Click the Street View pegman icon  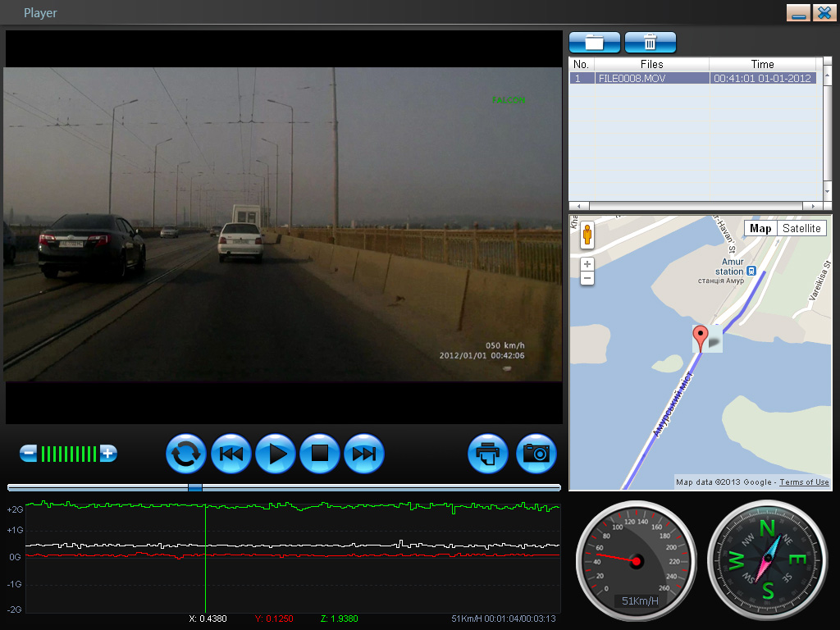pos(587,236)
